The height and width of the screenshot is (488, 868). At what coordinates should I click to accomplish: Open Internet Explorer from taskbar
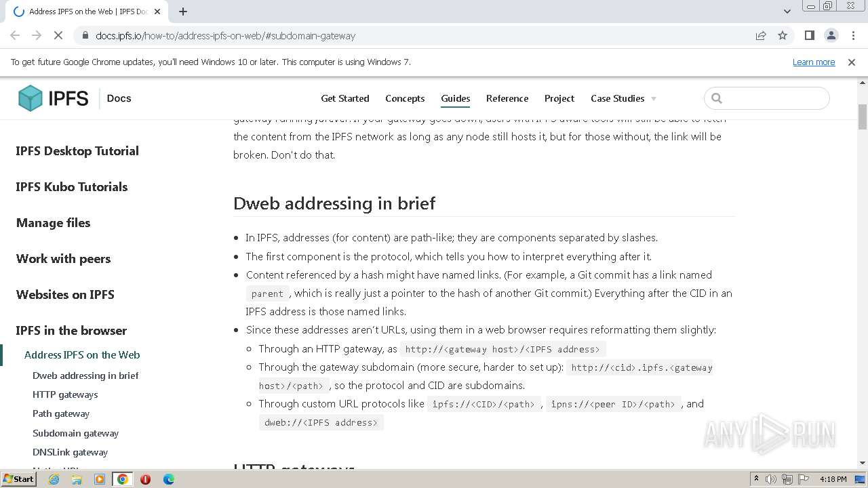54,479
